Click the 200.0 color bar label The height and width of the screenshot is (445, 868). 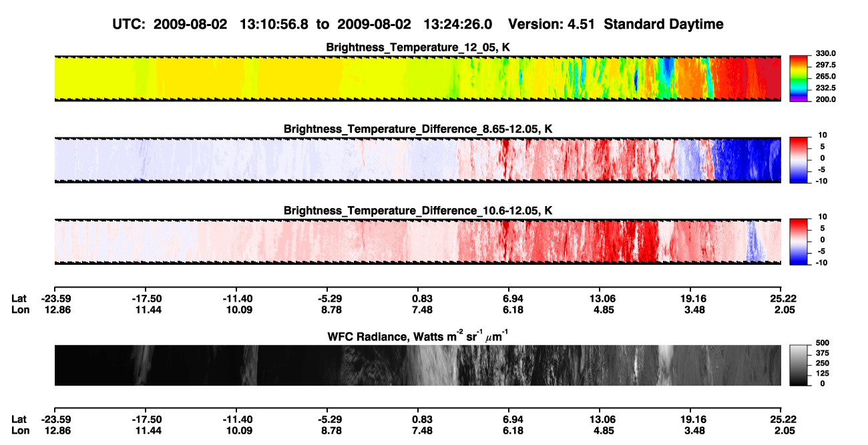[825, 99]
